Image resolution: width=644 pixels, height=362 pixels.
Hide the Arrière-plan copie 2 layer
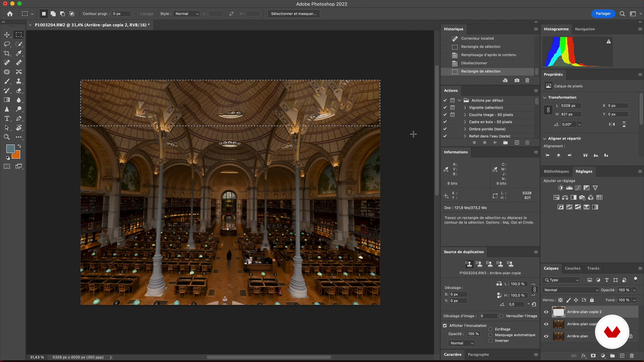[x=546, y=312]
